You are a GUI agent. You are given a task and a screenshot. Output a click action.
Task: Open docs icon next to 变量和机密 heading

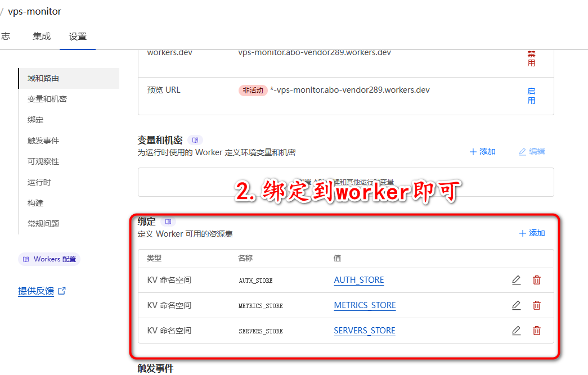point(195,140)
